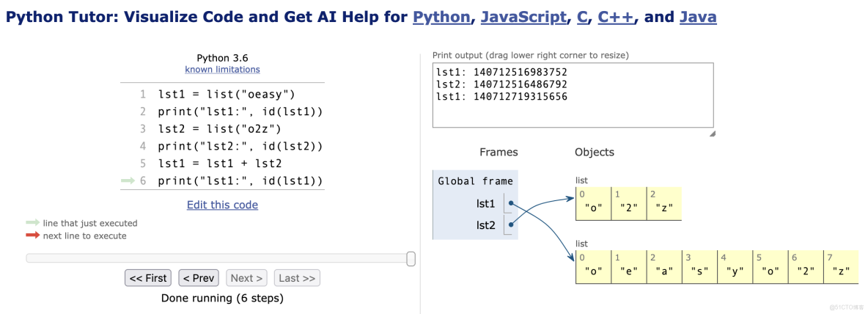Click the Objects heading
The height and width of the screenshot is (314, 868).
pyautogui.click(x=595, y=152)
